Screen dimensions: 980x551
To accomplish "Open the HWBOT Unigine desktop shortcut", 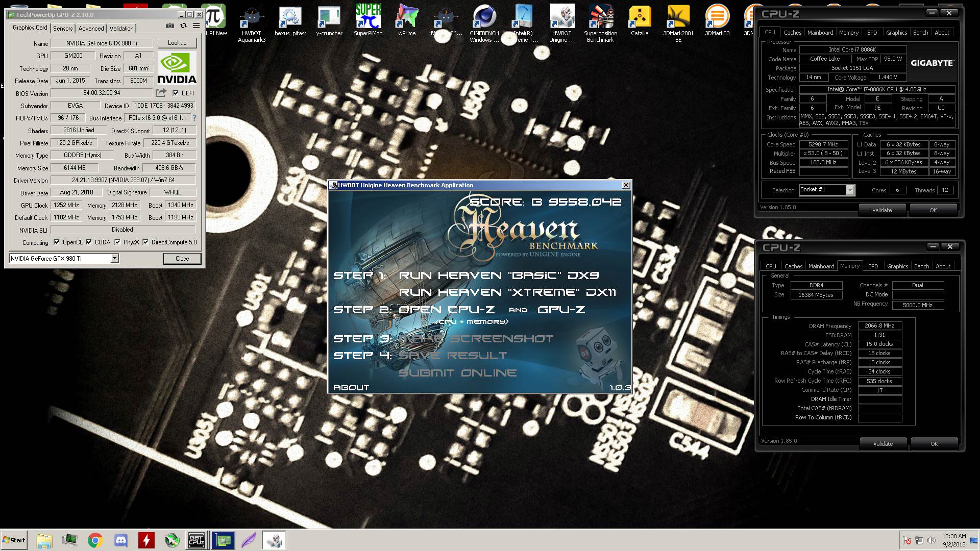I will (x=562, y=23).
